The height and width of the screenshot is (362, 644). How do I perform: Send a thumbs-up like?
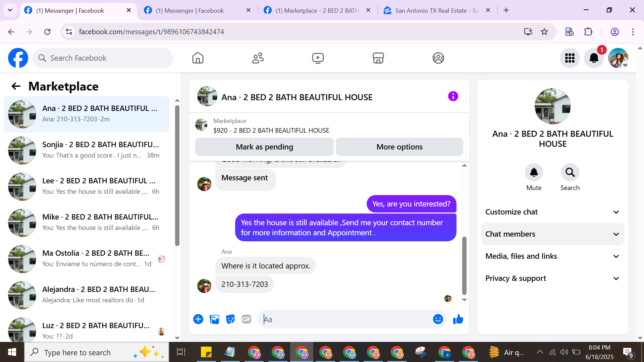pos(458,319)
